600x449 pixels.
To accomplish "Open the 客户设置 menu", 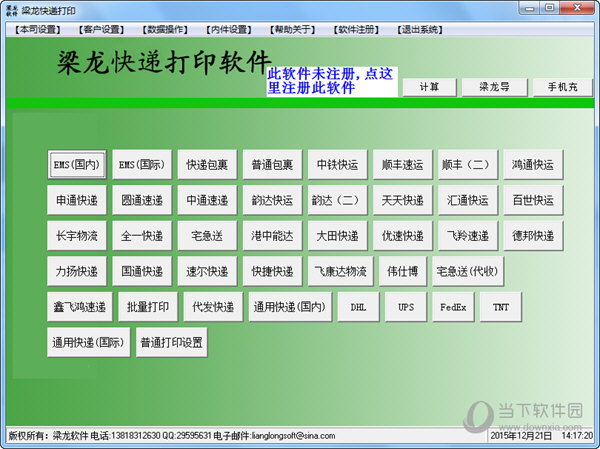I will [101, 30].
